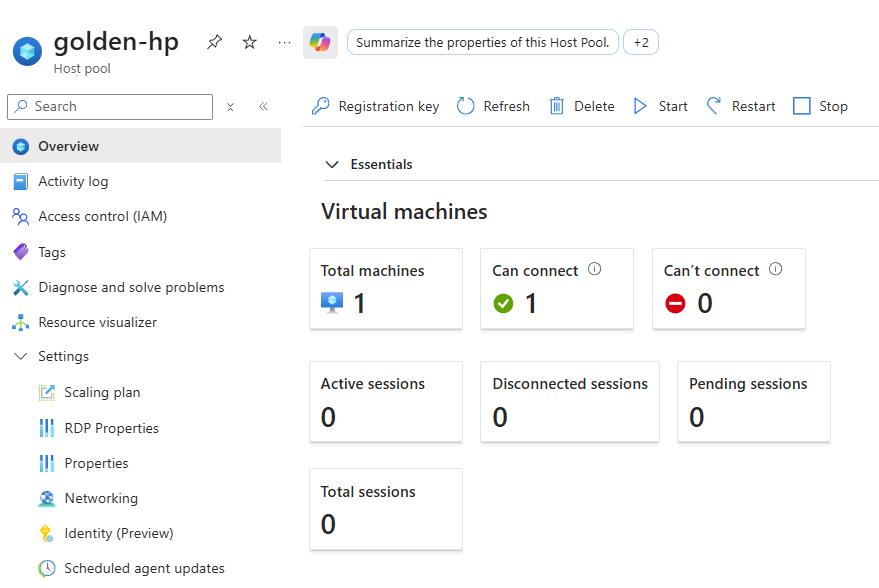
Task: Click the info icon beside Can connect
Action: coord(595,269)
